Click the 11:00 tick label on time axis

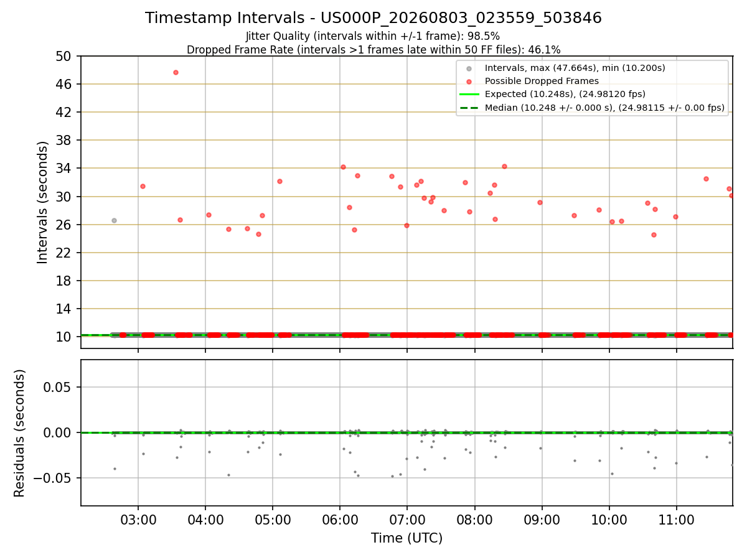pos(676,520)
